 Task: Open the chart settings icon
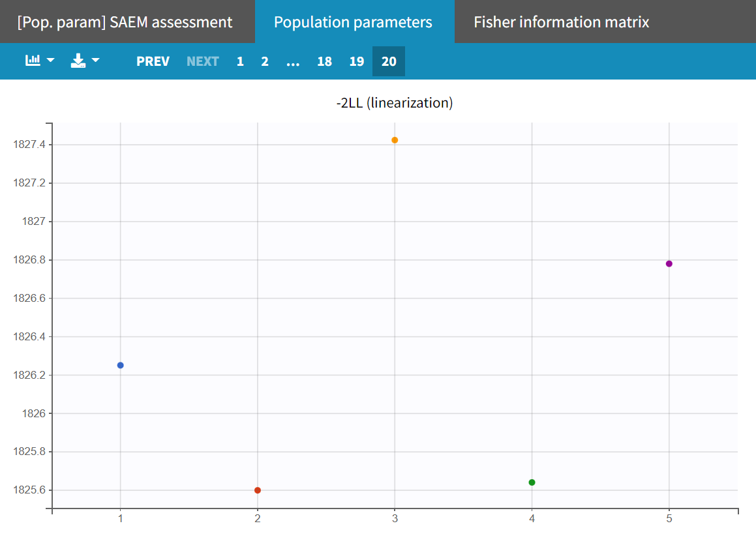click(33, 61)
